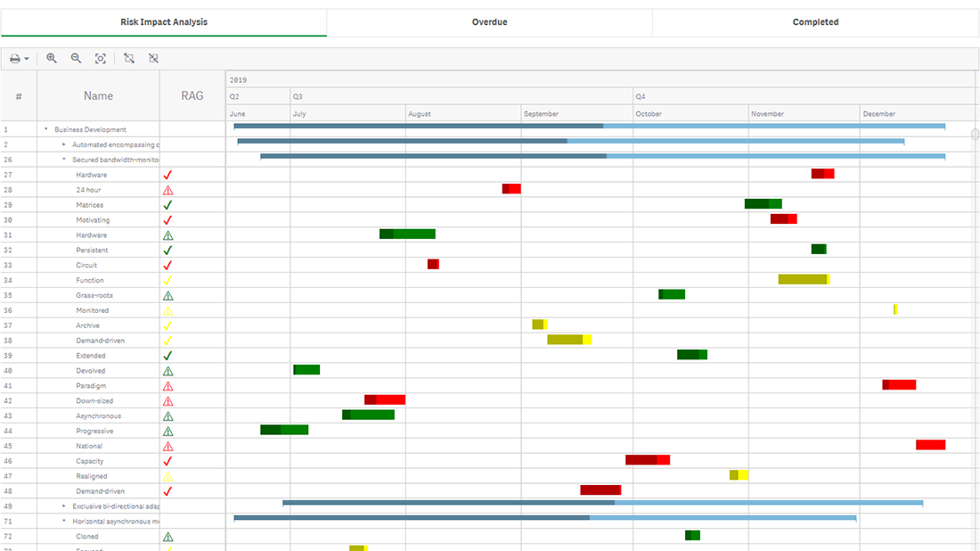Viewport: 980px width, 551px height.
Task: Click red warning RAG icon for 24 hour
Action: click(x=167, y=190)
